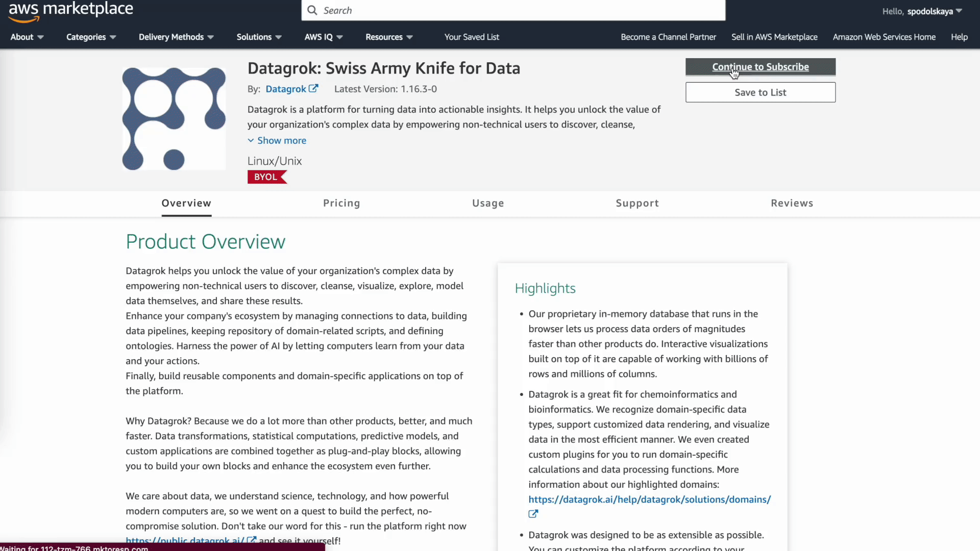The width and height of the screenshot is (980, 551).
Task: Click Continue to Subscribe button
Action: [760, 67]
